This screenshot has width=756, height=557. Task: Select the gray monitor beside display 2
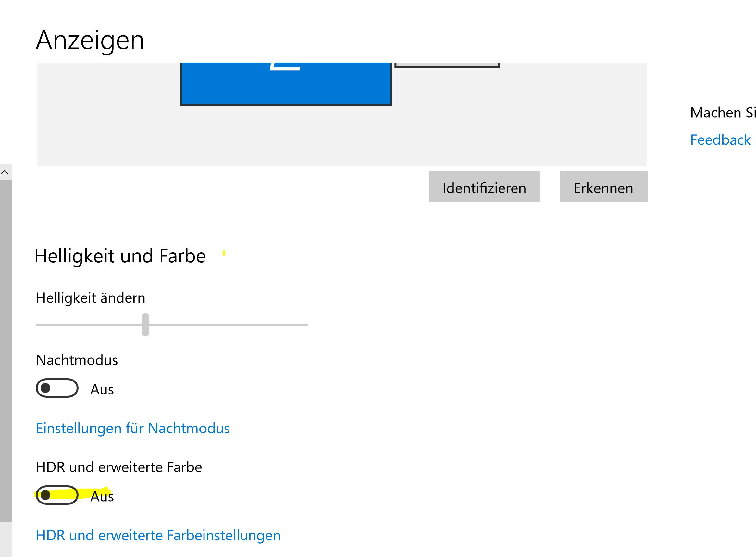pyautogui.click(x=447, y=65)
